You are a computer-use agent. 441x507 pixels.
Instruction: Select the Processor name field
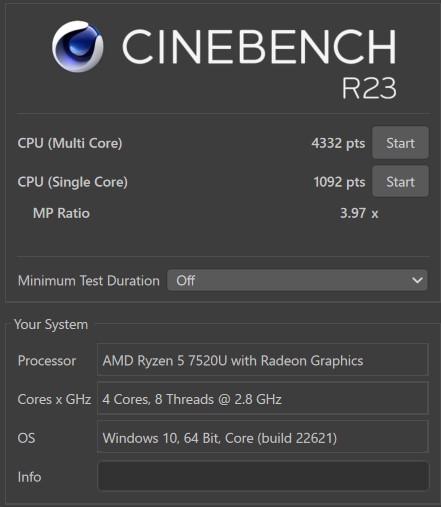coord(263,360)
